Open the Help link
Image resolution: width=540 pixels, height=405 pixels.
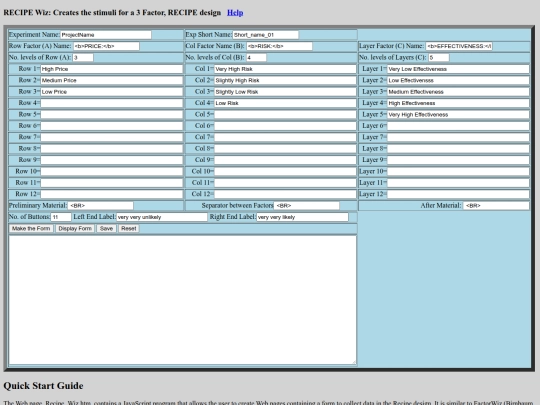tap(235, 13)
